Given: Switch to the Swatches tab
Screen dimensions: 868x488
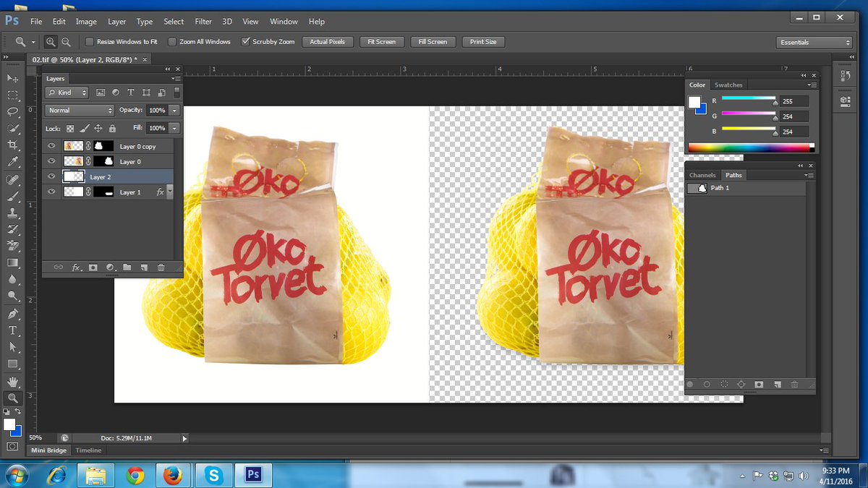Looking at the screenshot, I should click(x=728, y=85).
